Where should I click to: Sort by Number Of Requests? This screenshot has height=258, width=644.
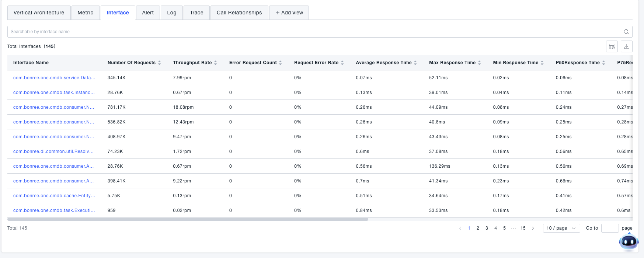point(159,63)
